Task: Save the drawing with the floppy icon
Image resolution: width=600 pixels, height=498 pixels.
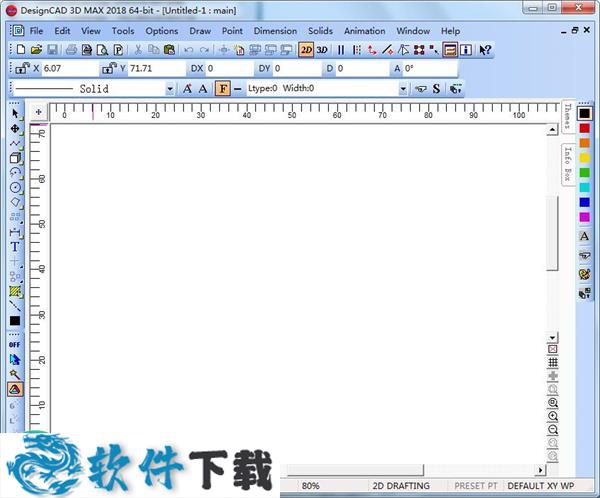Action: pos(52,50)
